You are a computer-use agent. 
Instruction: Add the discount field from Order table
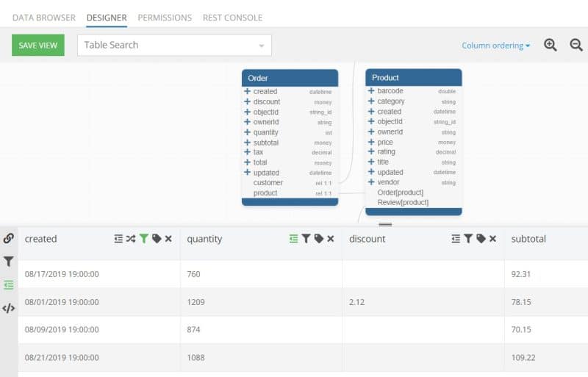[x=248, y=102]
